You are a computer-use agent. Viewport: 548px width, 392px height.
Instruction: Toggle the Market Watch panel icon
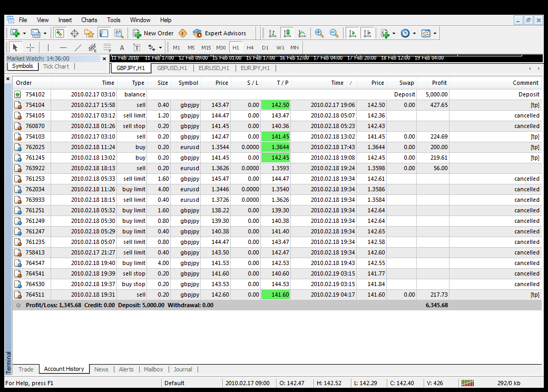[x=60, y=33]
